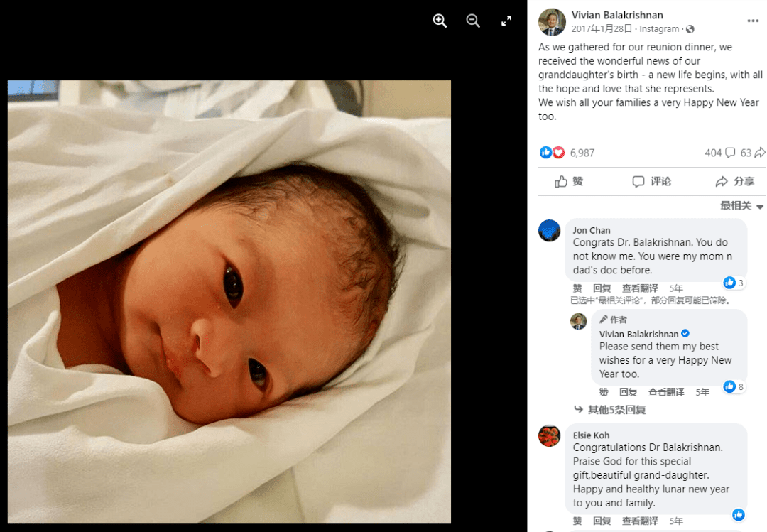Image resolution: width=767 pixels, height=532 pixels.
Task: Like Jon Chan's comment
Action: click(577, 288)
